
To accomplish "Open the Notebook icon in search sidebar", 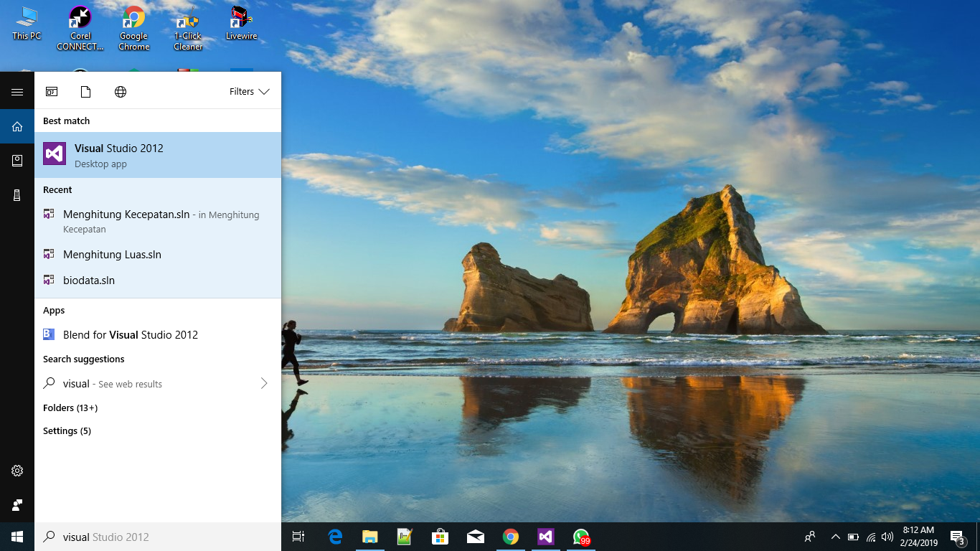I will [17, 161].
